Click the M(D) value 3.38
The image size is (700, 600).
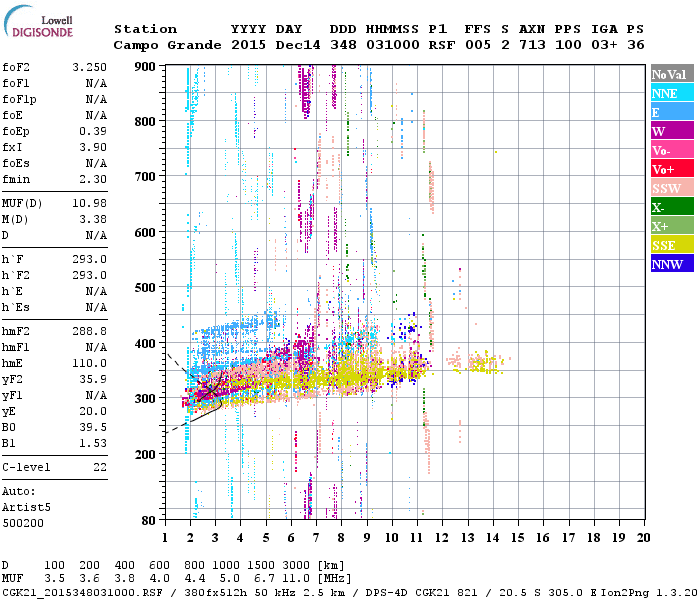93,220
